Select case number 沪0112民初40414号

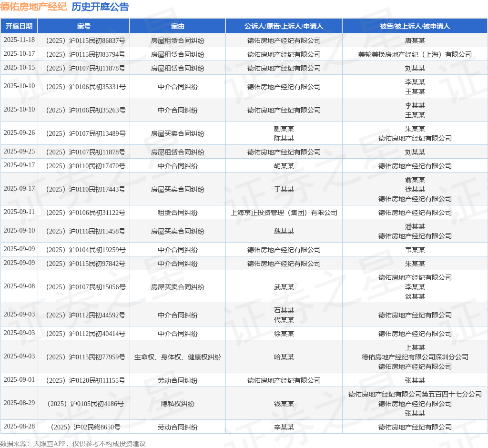tap(86, 334)
